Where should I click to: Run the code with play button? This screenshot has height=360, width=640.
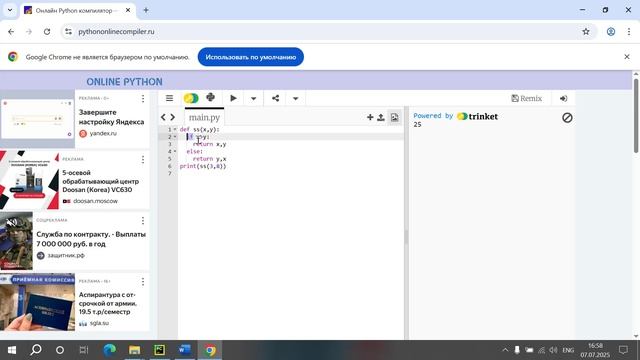pyautogui.click(x=233, y=98)
